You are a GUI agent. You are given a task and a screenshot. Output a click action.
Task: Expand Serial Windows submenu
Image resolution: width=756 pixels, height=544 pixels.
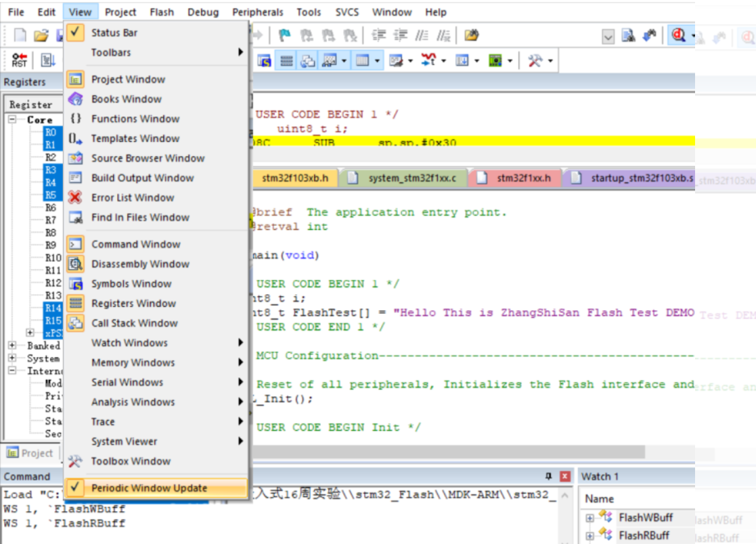[156, 383]
